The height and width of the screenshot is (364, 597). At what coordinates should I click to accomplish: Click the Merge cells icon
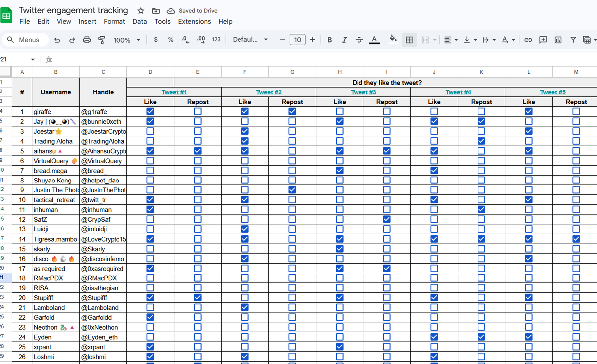425,40
